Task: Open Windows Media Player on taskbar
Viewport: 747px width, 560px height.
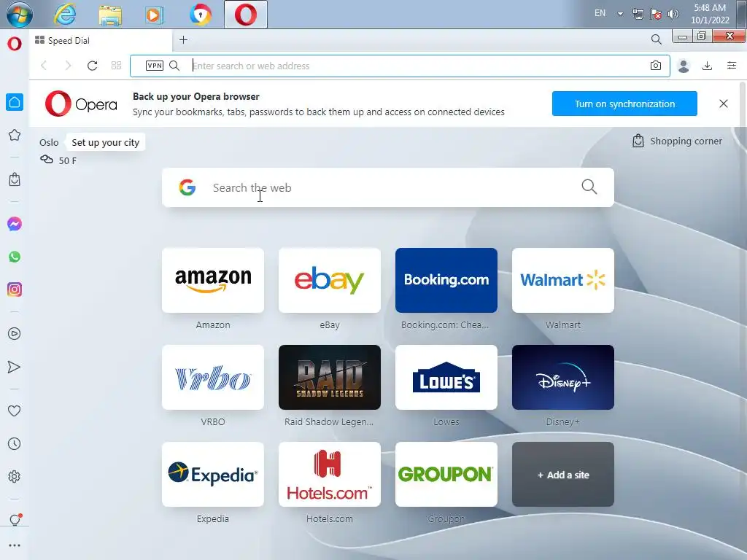Action: coord(155,15)
